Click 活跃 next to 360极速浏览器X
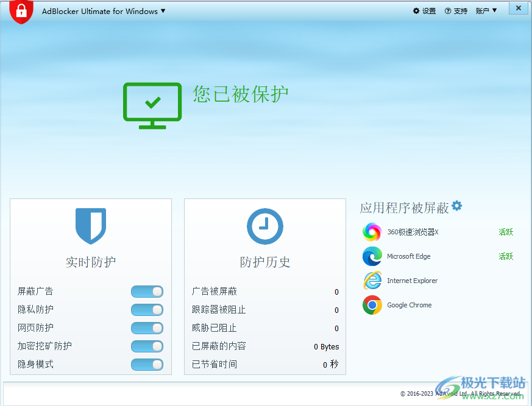532x406 pixels. 506,232
